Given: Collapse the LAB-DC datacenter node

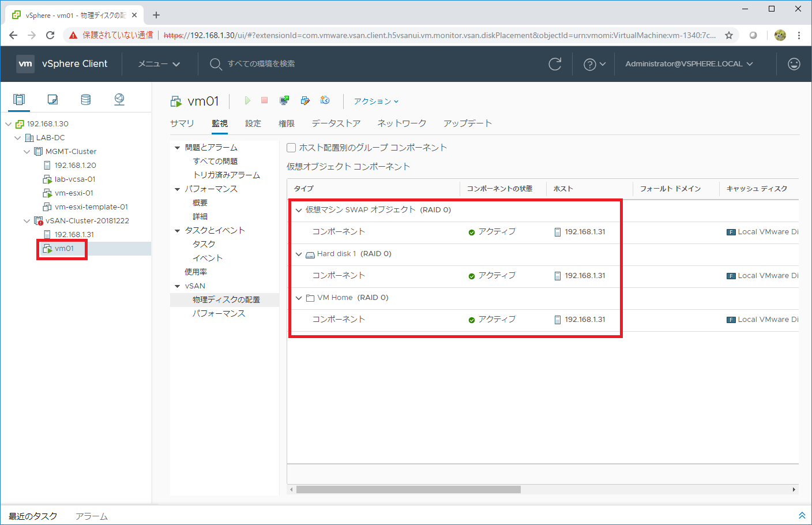Looking at the screenshot, I should pyautogui.click(x=17, y=138).
